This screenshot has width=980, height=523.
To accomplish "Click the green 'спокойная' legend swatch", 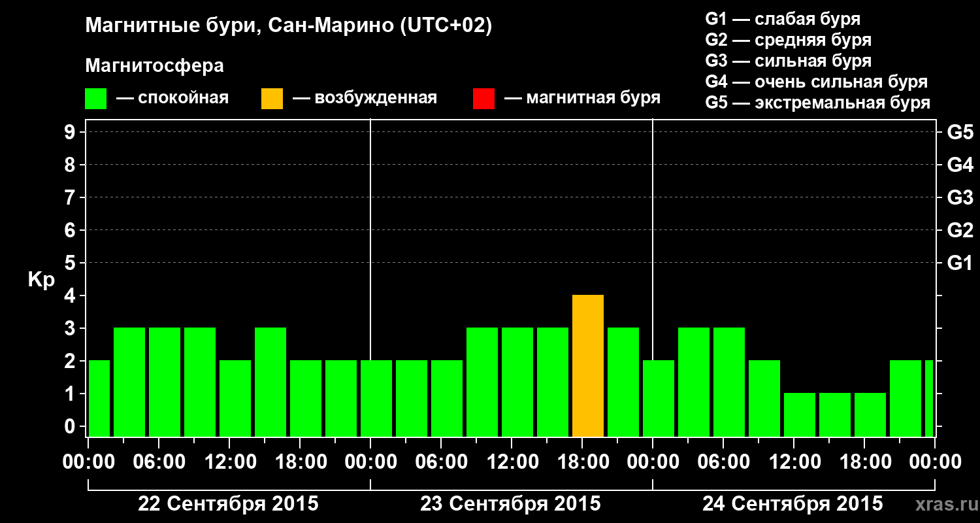I will [96, 98].
